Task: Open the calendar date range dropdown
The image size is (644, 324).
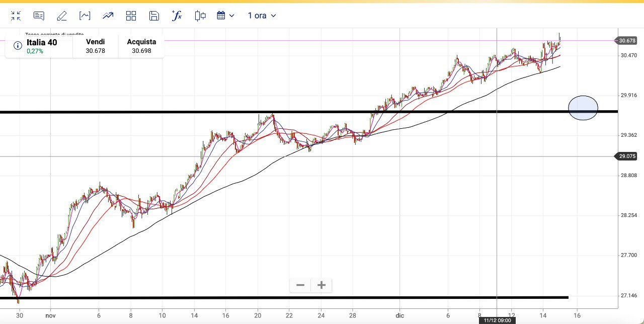Action: (225, 16)
